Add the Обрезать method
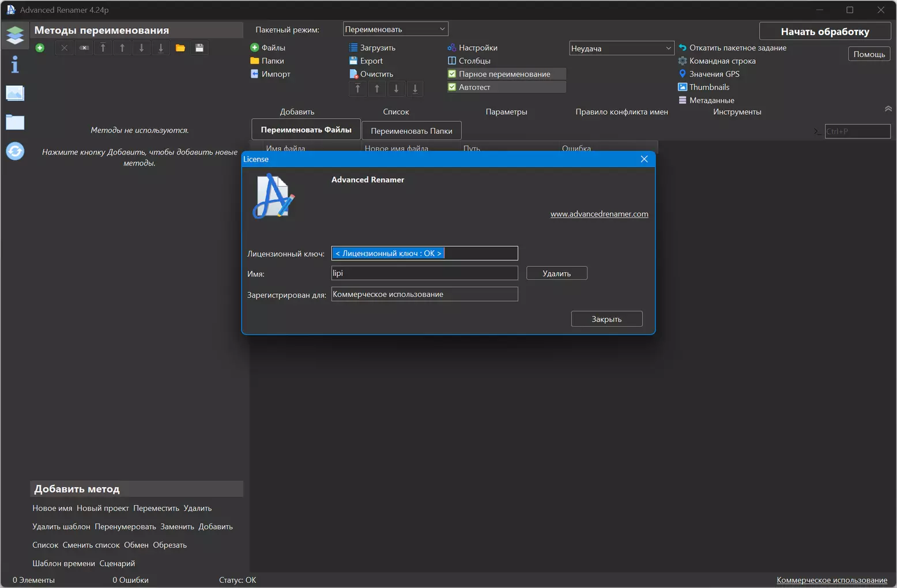Viewport: 897px width, 588px height. (x=170, y=545)
